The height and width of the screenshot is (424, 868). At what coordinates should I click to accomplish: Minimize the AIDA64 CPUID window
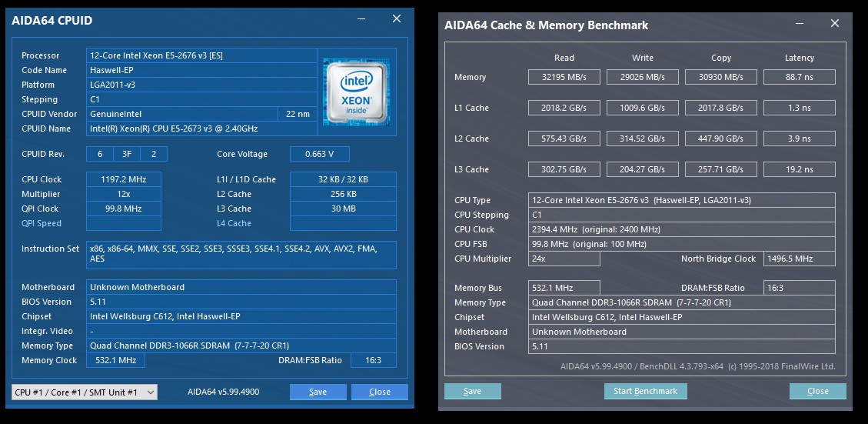tap(361, 18)
